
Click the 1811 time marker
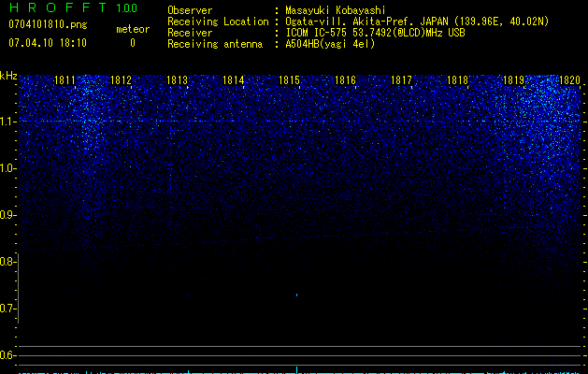(x=65, y=80)
